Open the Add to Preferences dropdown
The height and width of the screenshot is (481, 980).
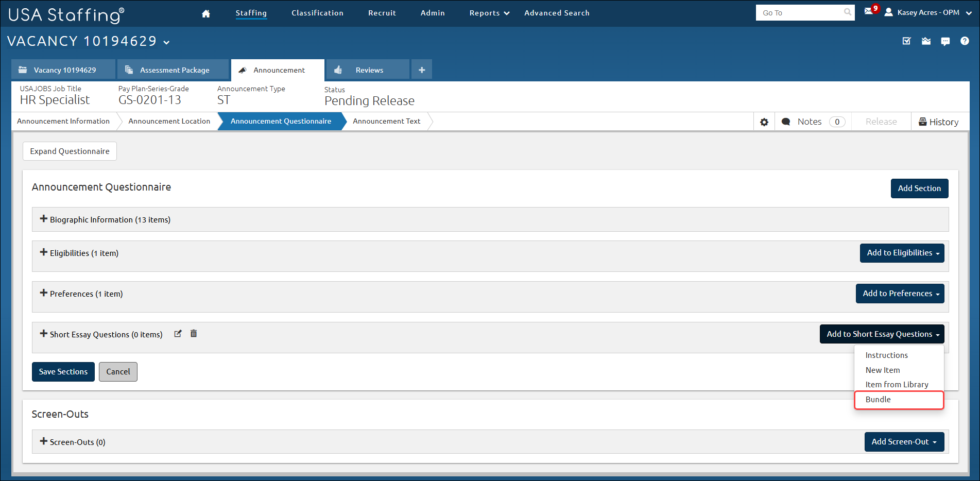900,294
